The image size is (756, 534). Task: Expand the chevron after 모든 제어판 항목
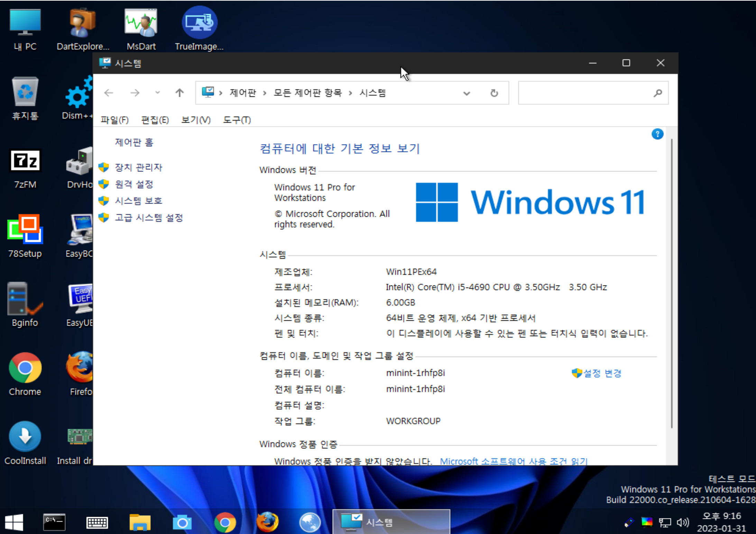(350, 93)
